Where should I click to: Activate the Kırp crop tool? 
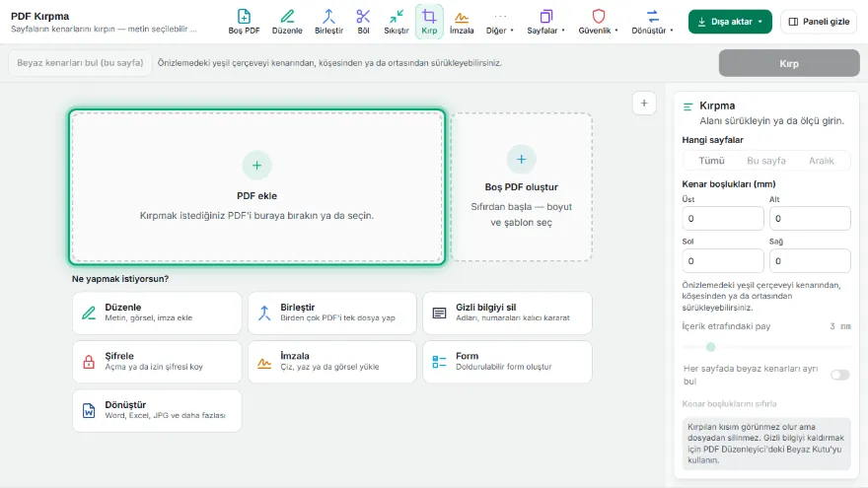pos(429,22)
